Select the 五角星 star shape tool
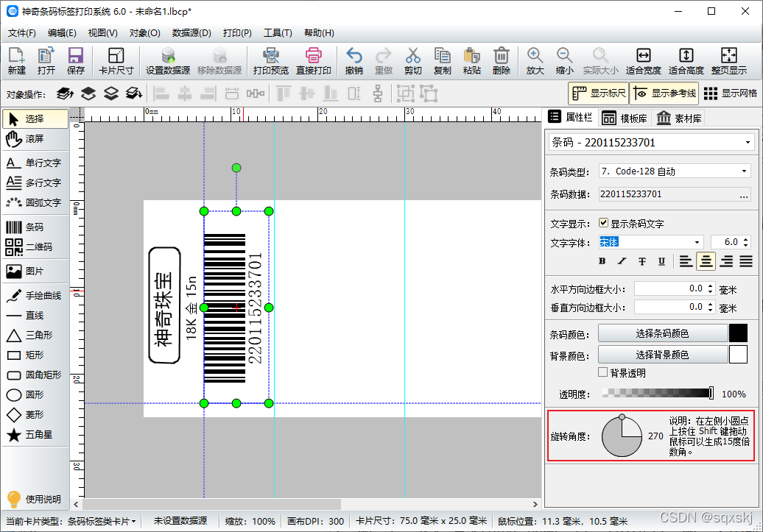763x532 pixels. (35, 435)
